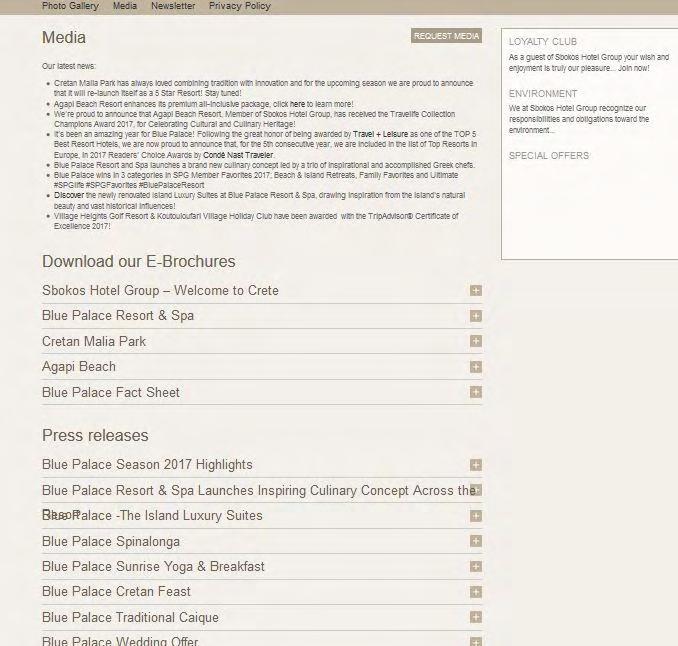Open the LOYALTY CLUB sidebar heading
678x646 pixels.
(543, 42)
